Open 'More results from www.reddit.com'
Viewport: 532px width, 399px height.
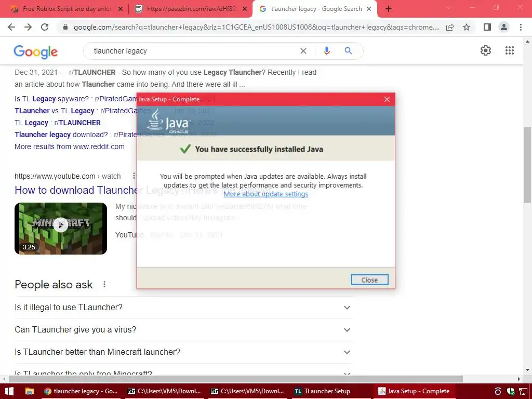(x=70, y=147)
